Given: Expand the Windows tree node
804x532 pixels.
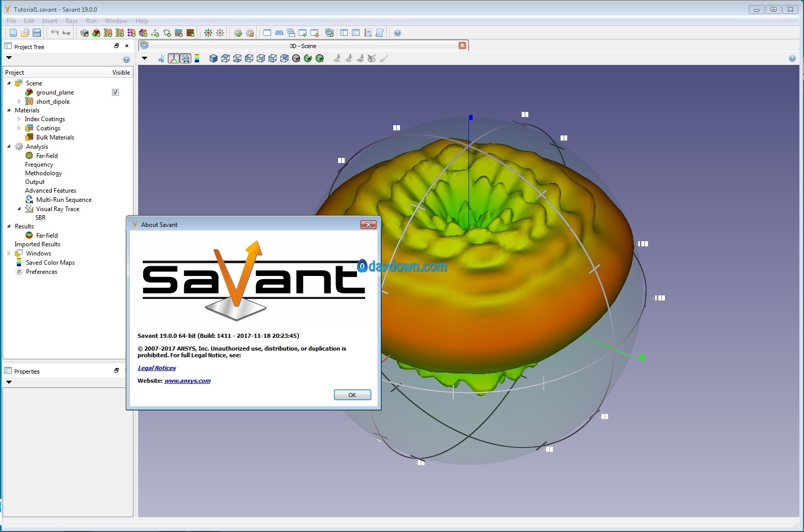Looking at the screenshot, I should coord(9,253).
